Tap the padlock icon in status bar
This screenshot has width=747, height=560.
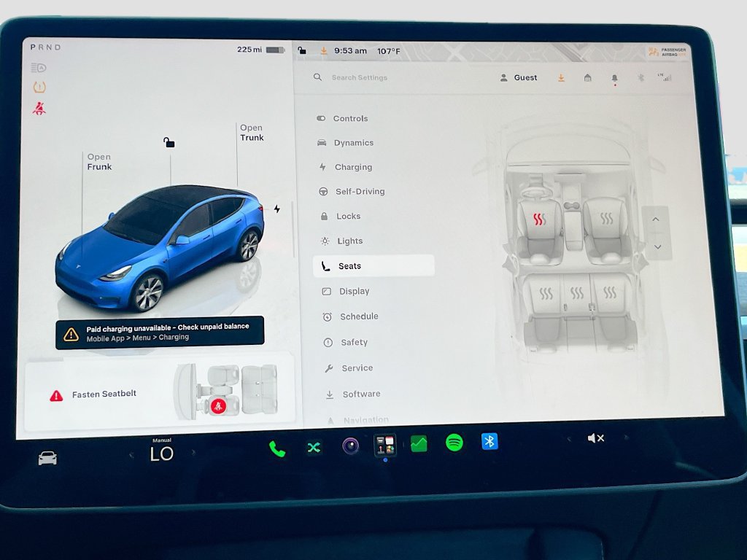point(301,50)
